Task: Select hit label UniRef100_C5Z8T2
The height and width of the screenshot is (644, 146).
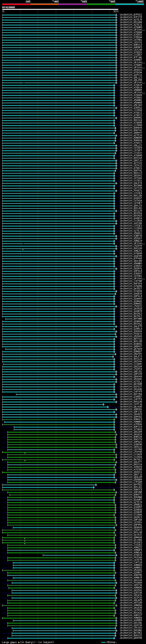Action: point(131,306)
